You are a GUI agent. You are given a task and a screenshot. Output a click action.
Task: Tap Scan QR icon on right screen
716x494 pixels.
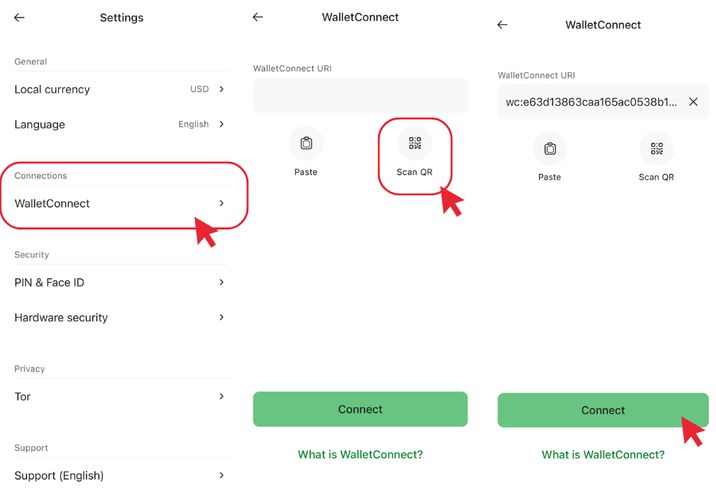pos(657,149)
